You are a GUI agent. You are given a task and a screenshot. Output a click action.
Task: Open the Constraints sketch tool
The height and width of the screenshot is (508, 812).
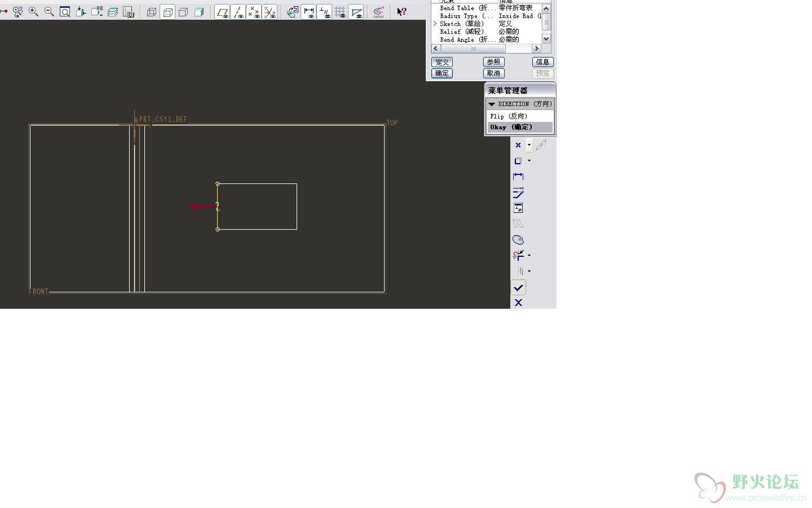518,208
